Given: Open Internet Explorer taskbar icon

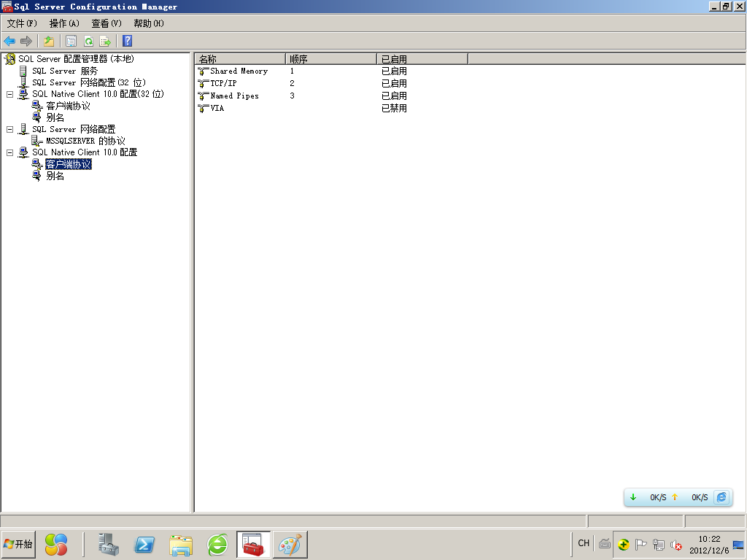Looking at the screenshot, I should [x=217, y=545].
